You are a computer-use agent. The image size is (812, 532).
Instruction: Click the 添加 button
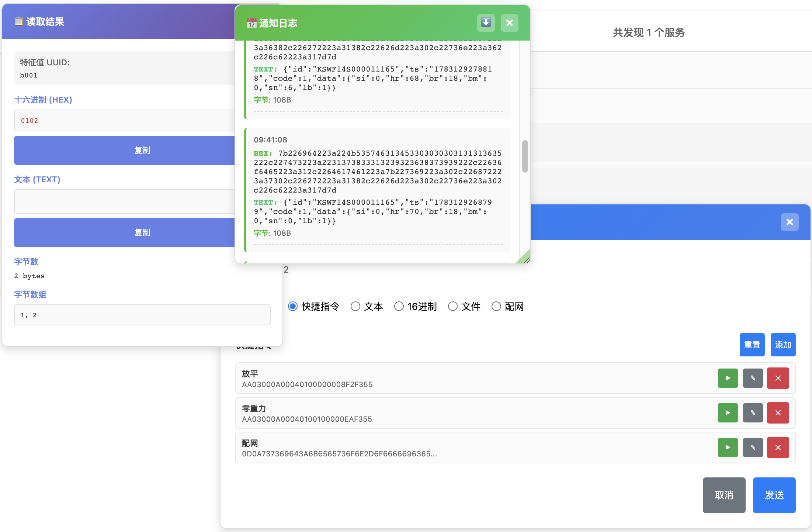[x=783, y=345]
